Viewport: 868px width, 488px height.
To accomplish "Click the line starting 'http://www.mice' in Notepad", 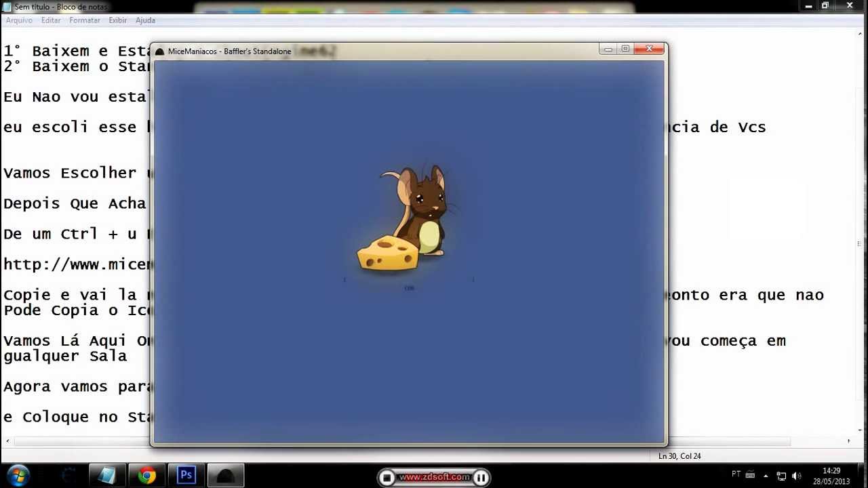I will pyautogui.click(x=76, y=264).
